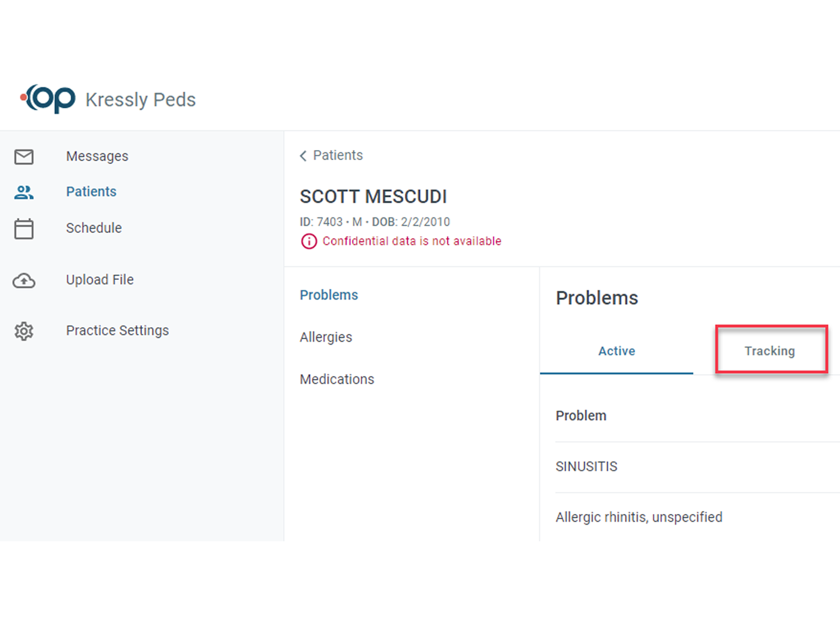
Task: Click the confidential data info icon
Action: [x=309, y=241]
